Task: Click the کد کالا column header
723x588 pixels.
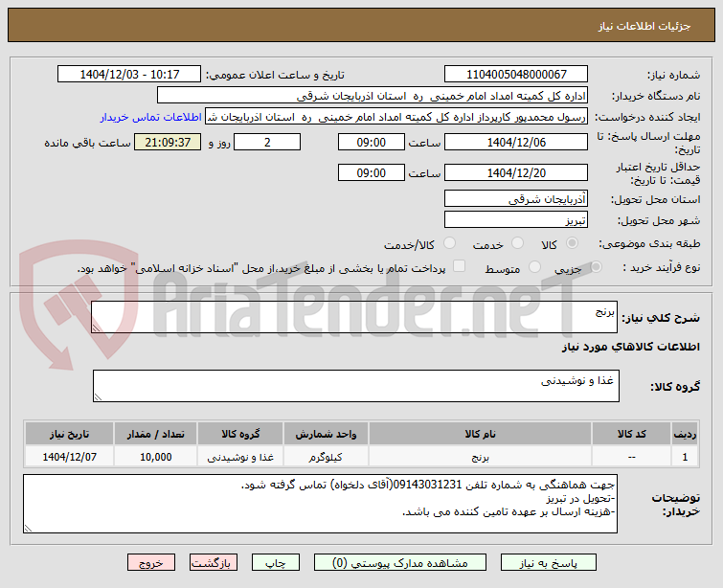Action: pyautogui.click(x=631, y=434)
